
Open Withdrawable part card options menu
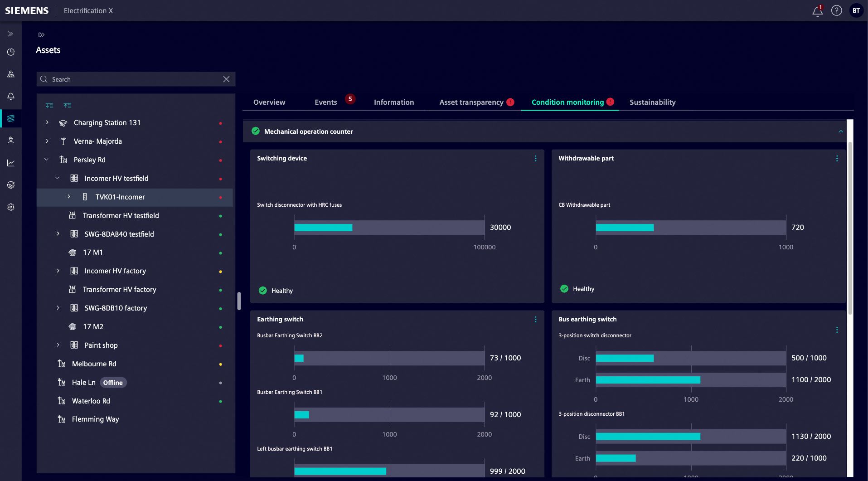pos(837,158)
